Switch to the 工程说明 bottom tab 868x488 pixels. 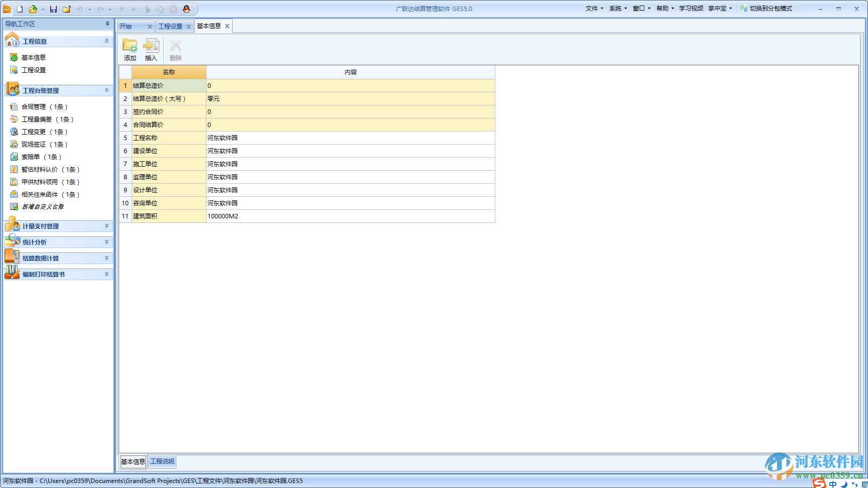point(162,461)
